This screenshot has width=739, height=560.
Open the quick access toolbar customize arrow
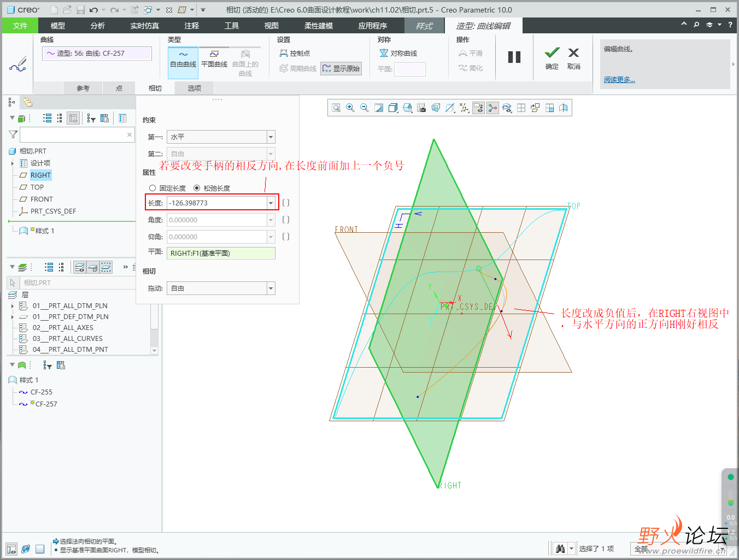click(x=203, y=10)
